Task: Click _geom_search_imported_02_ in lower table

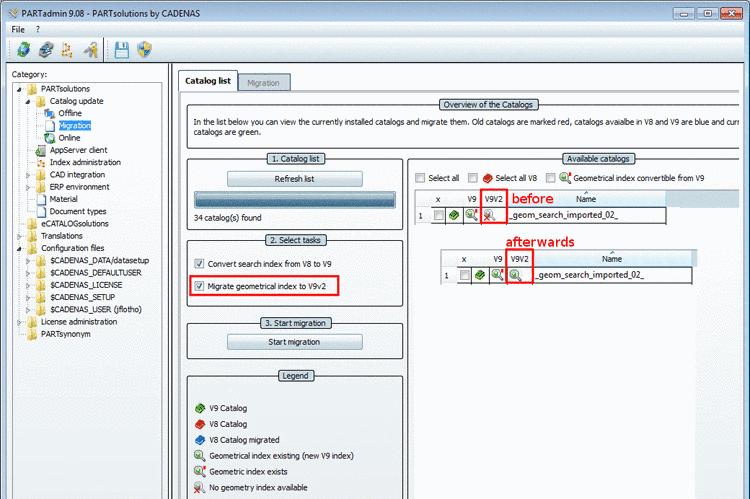Action: pos(589,275)
